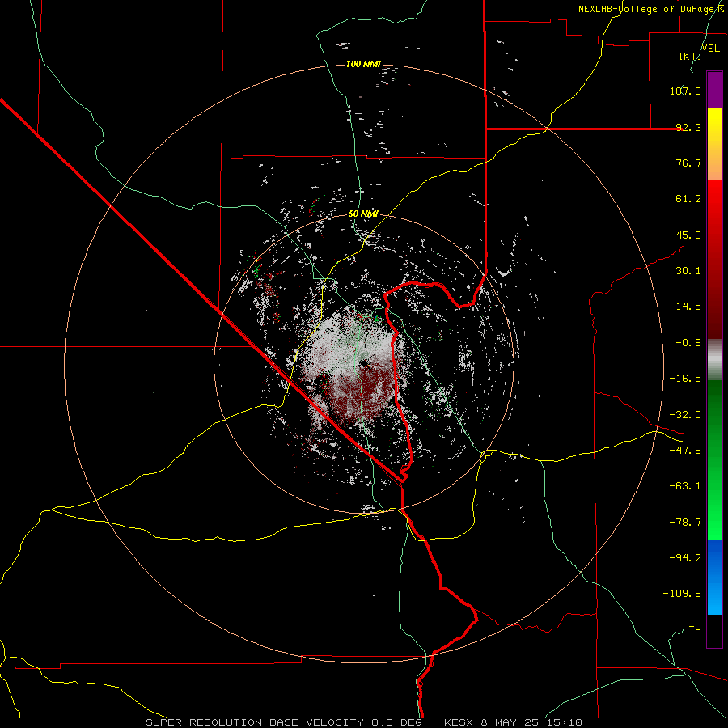This screenshot has height=728, width=728.
Task: Click the yellow-orange segment of the color bar
Action: 714,144
